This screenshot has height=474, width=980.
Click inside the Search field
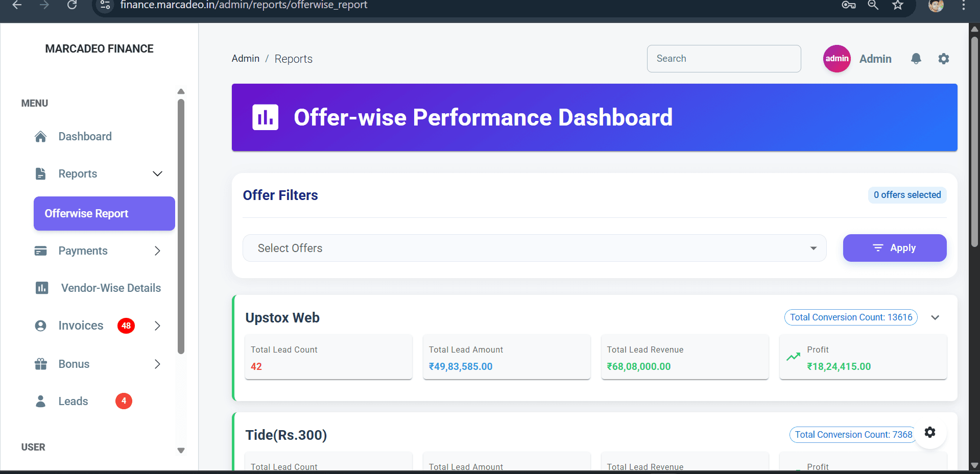(723, 58)
